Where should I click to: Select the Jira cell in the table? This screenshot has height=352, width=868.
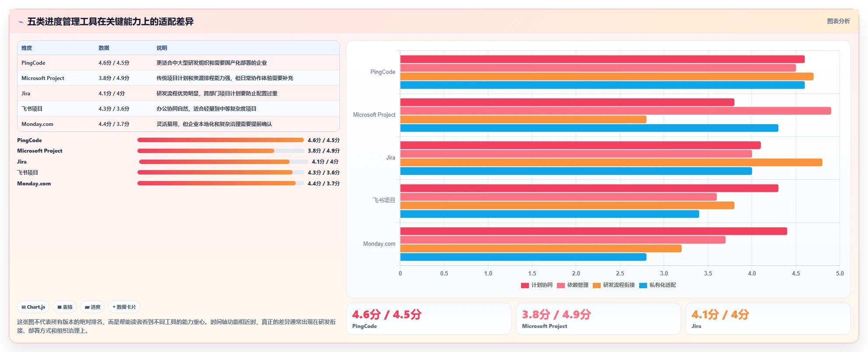[26, 93]
